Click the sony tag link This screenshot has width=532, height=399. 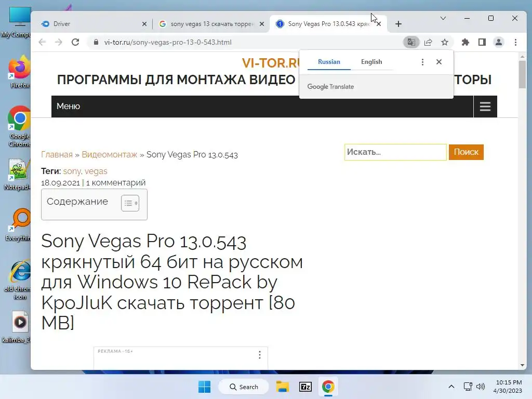(x=72, y=171)
